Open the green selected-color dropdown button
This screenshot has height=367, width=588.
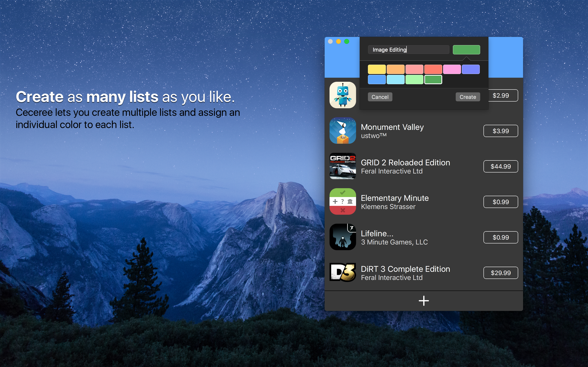pyautogui.click(x=466, y=50)
